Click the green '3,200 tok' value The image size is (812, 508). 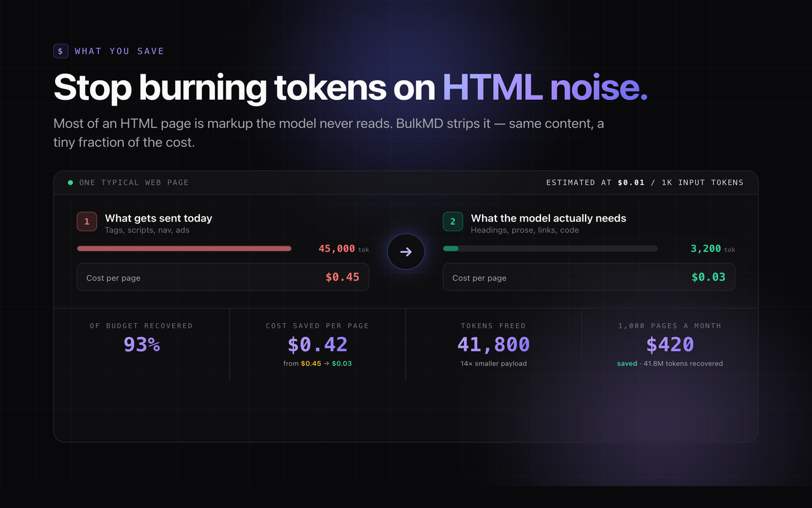coord(713,249)
